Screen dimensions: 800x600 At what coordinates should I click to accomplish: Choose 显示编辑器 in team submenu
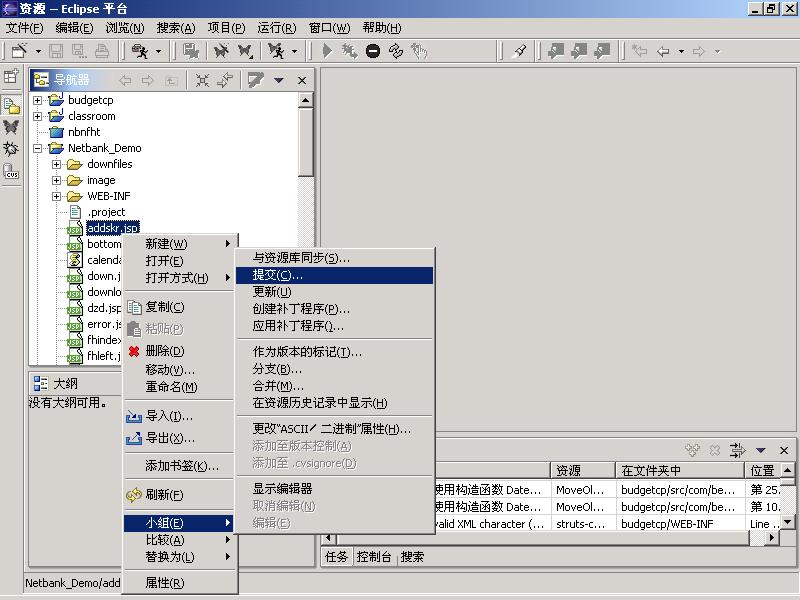334,489
